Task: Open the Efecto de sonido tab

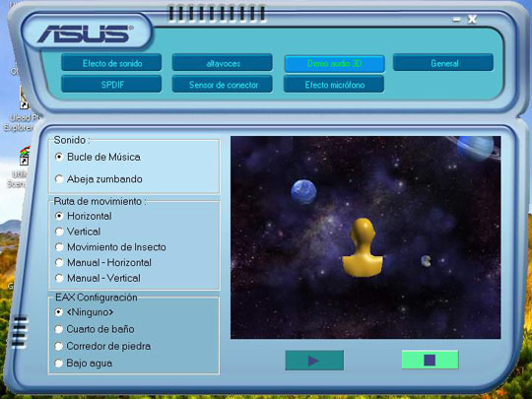Action: click(x=111, y=63)
